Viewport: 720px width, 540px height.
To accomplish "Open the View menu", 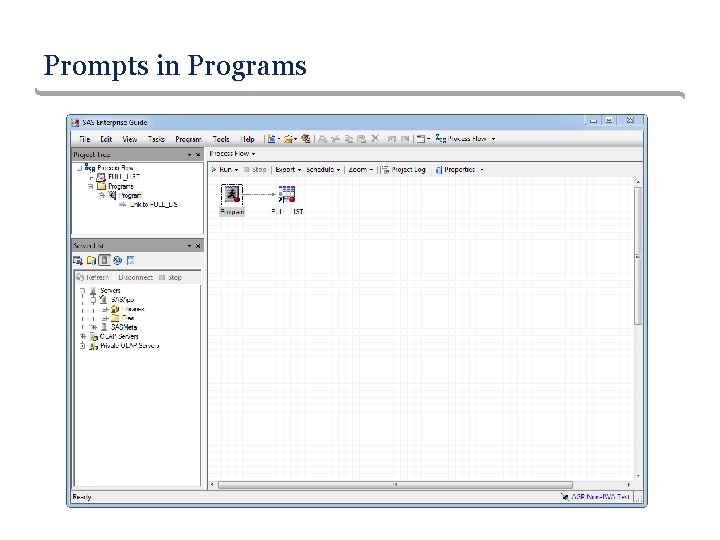I will click(129, 139).
